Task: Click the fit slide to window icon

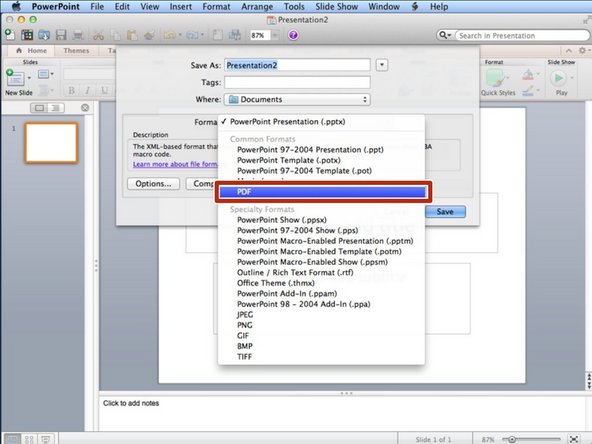Action: coord(574,439)
